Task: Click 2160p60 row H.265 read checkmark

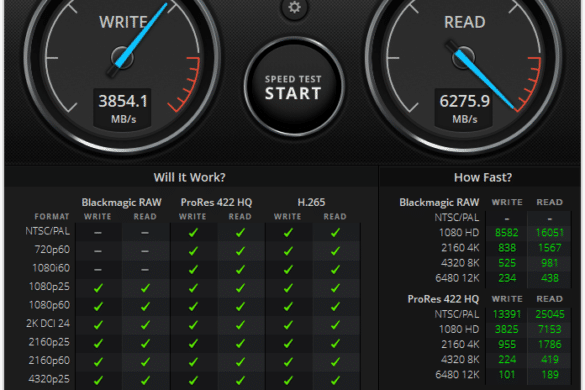Action: [x=335, y=362]
